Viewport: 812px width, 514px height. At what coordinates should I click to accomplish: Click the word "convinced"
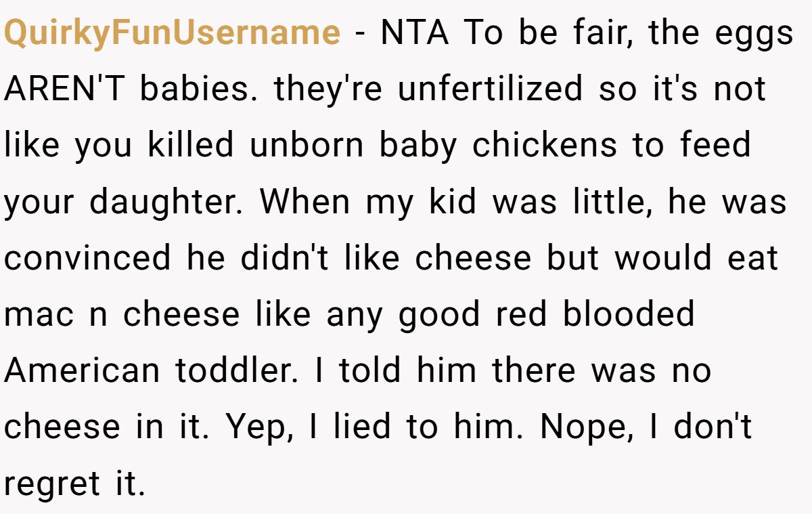coord(87,257)
